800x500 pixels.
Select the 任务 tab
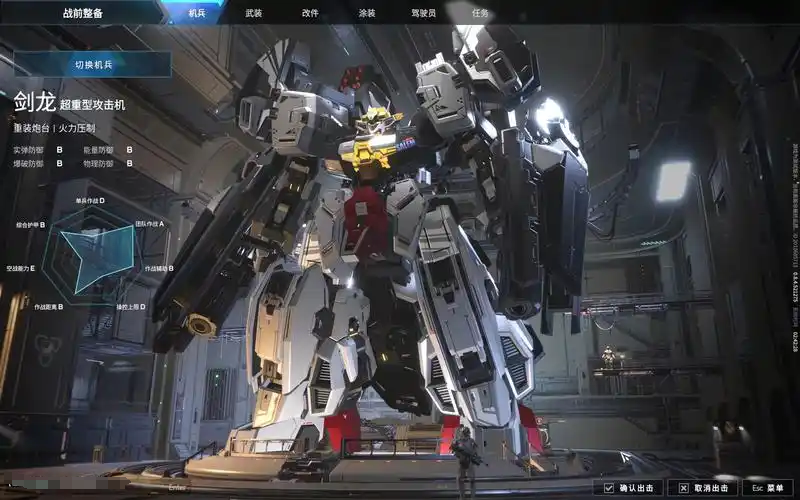point(480,13)
